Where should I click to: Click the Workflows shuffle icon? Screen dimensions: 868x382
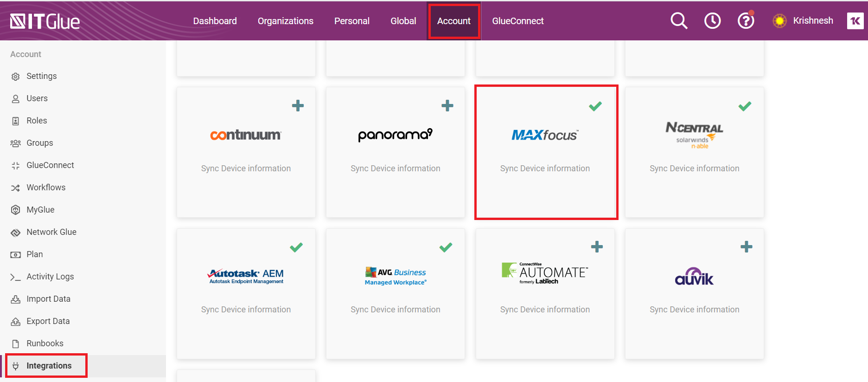16,188
